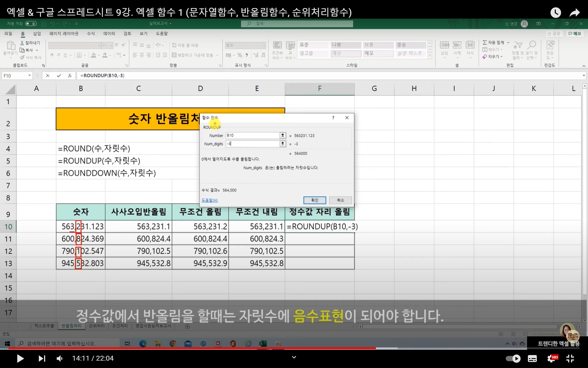Collapse the ribbon chevron
This screenshot has height=368, width=588.
click(x=583, y=66)
